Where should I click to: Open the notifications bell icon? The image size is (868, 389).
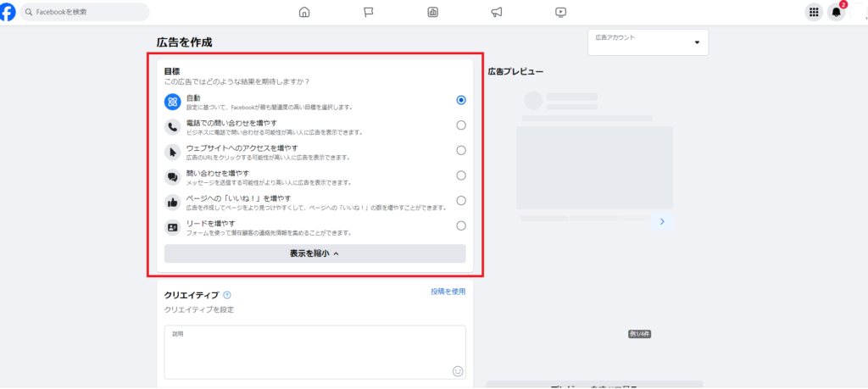[x=836, y=12]
